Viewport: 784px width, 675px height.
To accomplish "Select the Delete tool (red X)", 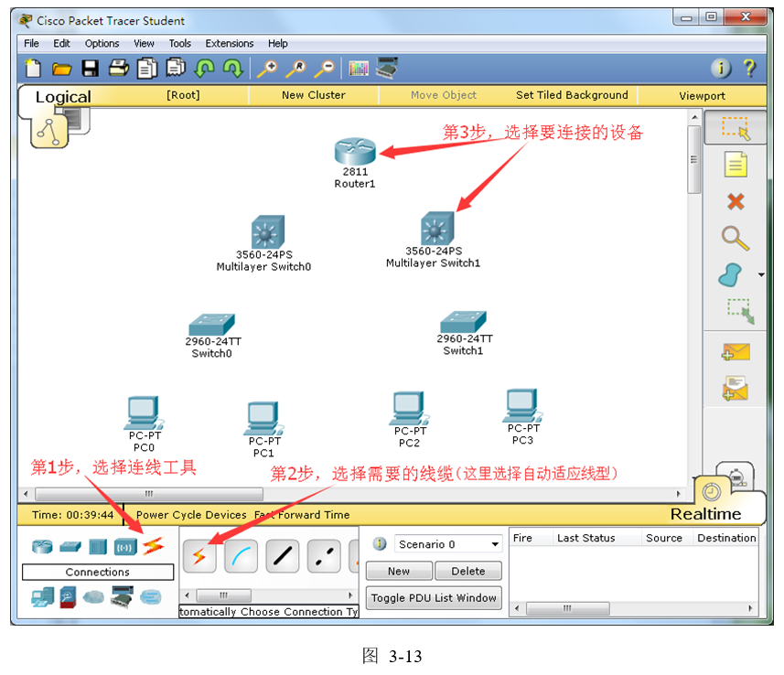I will [735, 201].
